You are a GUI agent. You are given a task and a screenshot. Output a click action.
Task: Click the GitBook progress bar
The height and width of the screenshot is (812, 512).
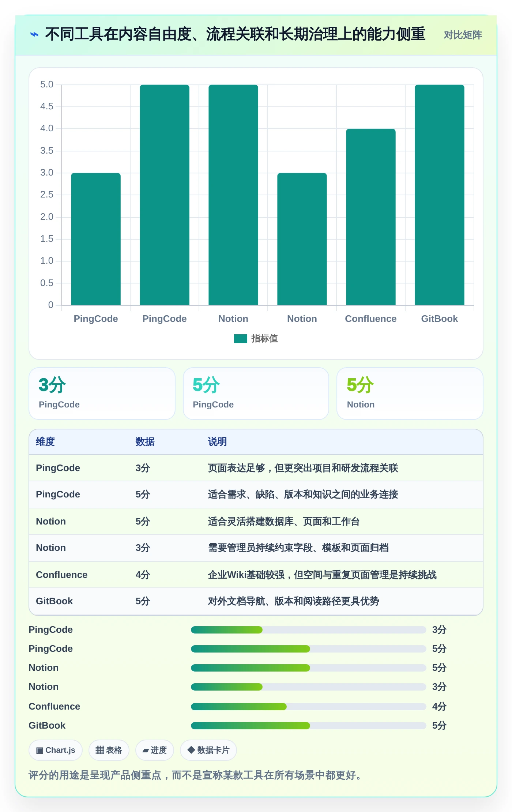(308, 726)
